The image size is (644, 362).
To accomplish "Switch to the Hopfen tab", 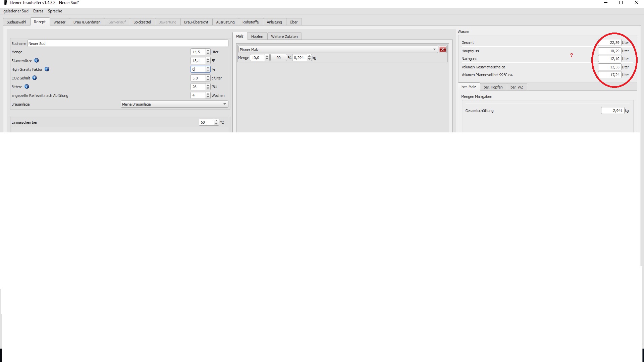I will pyautogui.click(x=257, y=37).
